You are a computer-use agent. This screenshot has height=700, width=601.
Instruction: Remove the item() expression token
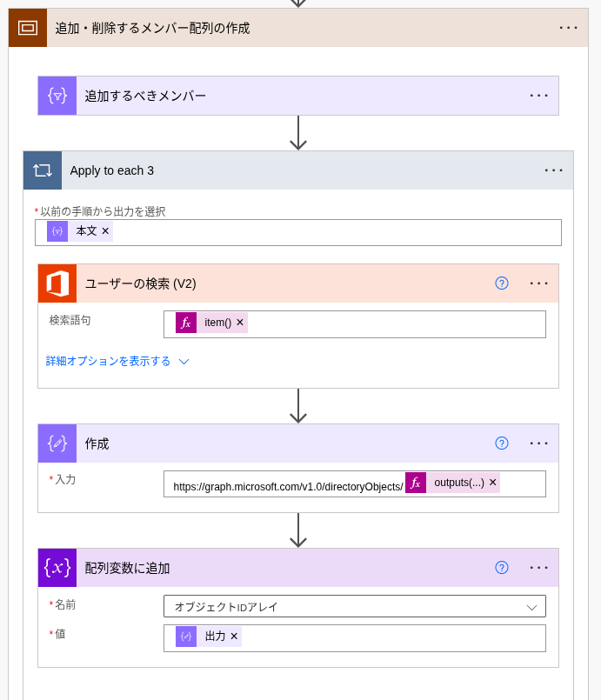(240, 323)
